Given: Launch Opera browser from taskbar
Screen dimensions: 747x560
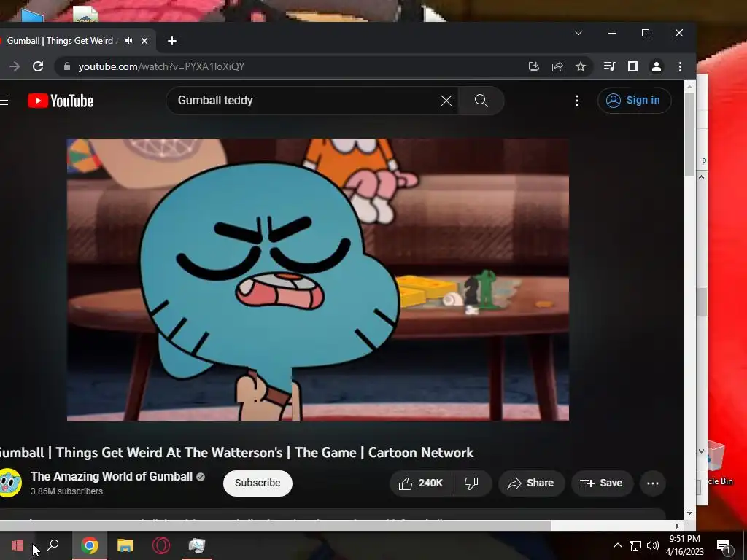Looking at the screenshot, I should (161, 545).
